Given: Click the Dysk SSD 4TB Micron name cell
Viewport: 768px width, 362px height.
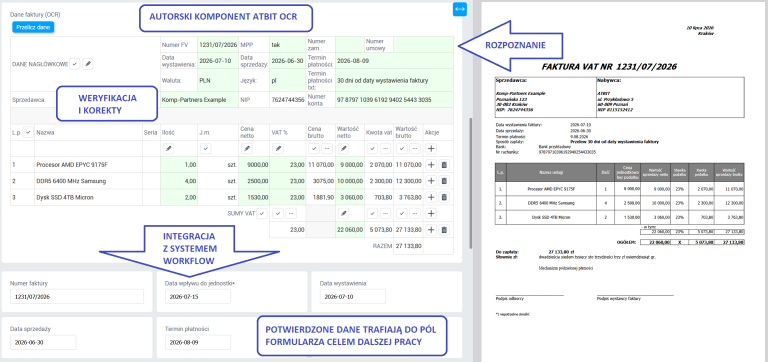Looking at the screenshot, I should pyautogui.click(x=88, y=197).
